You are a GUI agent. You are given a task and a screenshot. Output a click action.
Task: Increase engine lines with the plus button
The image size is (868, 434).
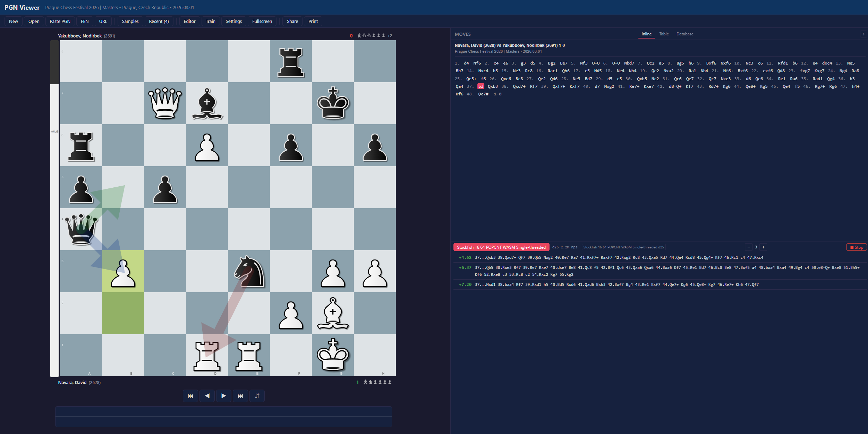pos(763,247)
